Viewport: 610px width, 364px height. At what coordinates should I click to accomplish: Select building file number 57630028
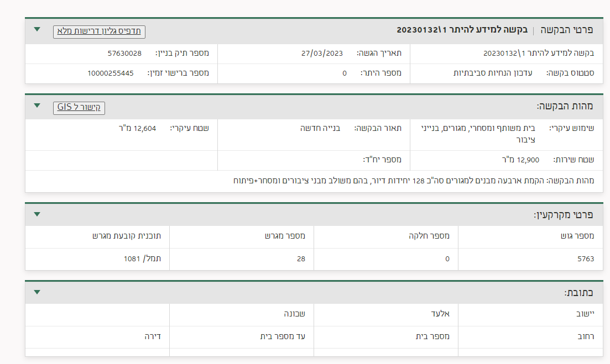click(x=124, y=54)
